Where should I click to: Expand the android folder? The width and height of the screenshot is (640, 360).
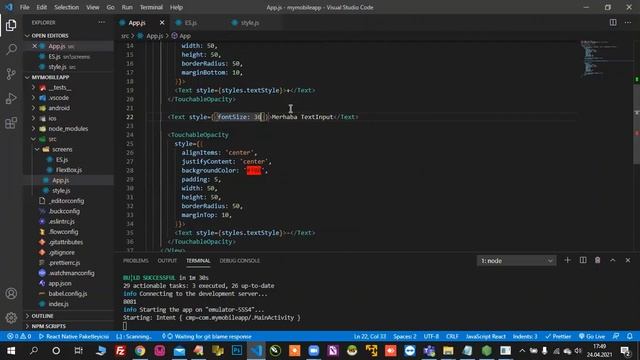33,108
